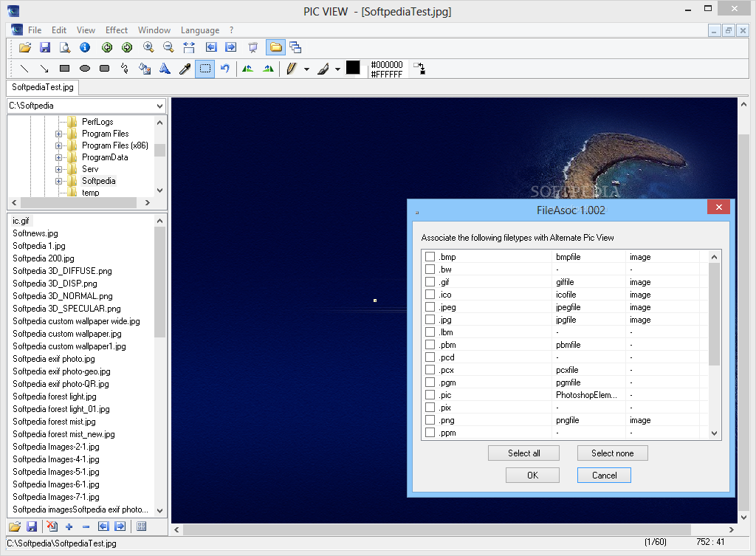
Task: Pick the eyedropper color picker tool
Action: click(x=185, y=69)
